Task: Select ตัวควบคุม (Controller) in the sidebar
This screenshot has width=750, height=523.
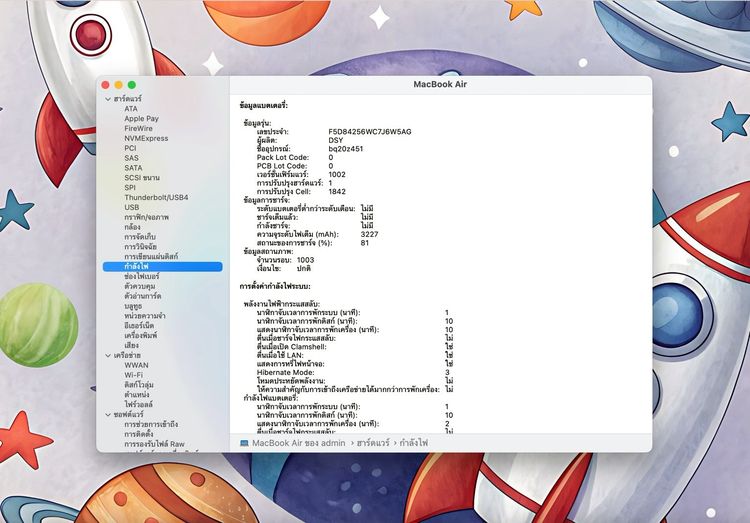Action: [x=140, y=286]
